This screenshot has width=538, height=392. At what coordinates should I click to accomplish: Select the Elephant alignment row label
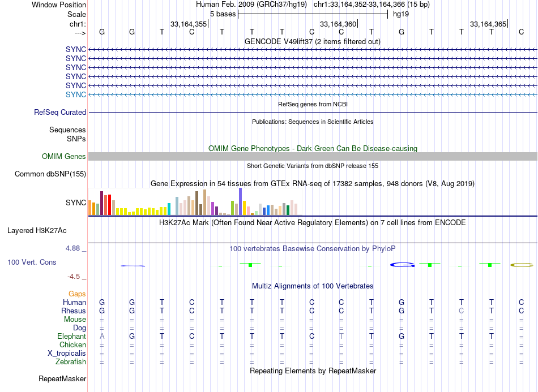coord(71,336)
